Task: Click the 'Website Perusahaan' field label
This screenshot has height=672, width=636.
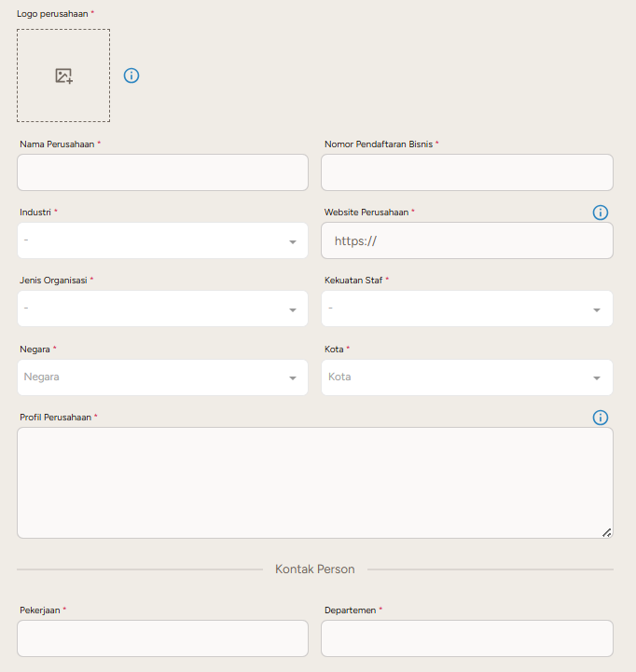Action: [366, 213]
